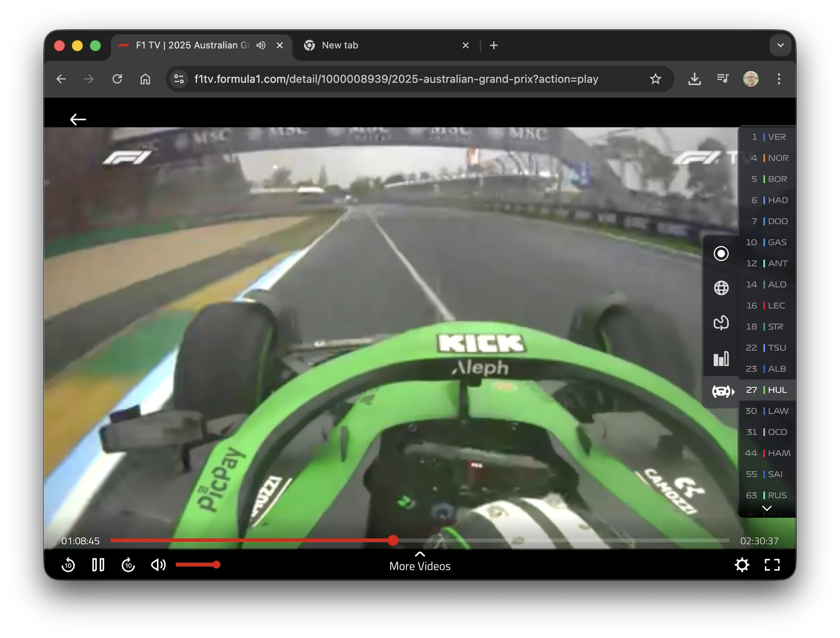
Task: Adjust the red volume slider
Action: tap(198, 565)
